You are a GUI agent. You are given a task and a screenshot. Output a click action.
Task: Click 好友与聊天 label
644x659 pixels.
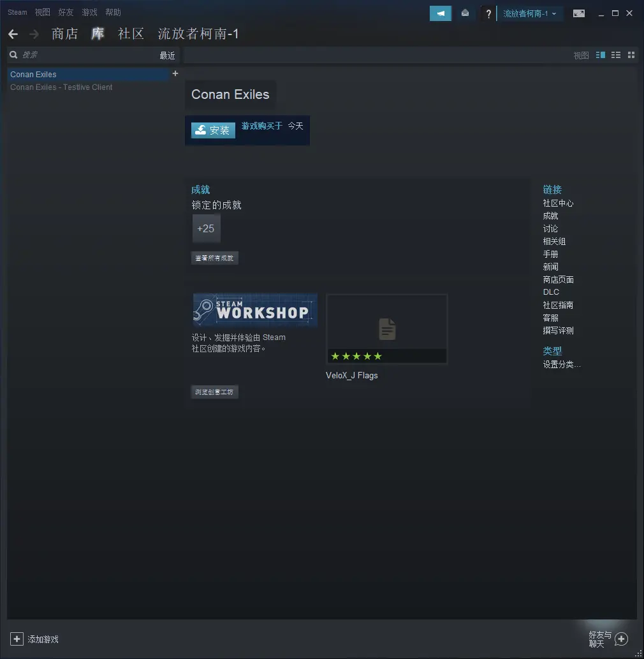[600, 639]
